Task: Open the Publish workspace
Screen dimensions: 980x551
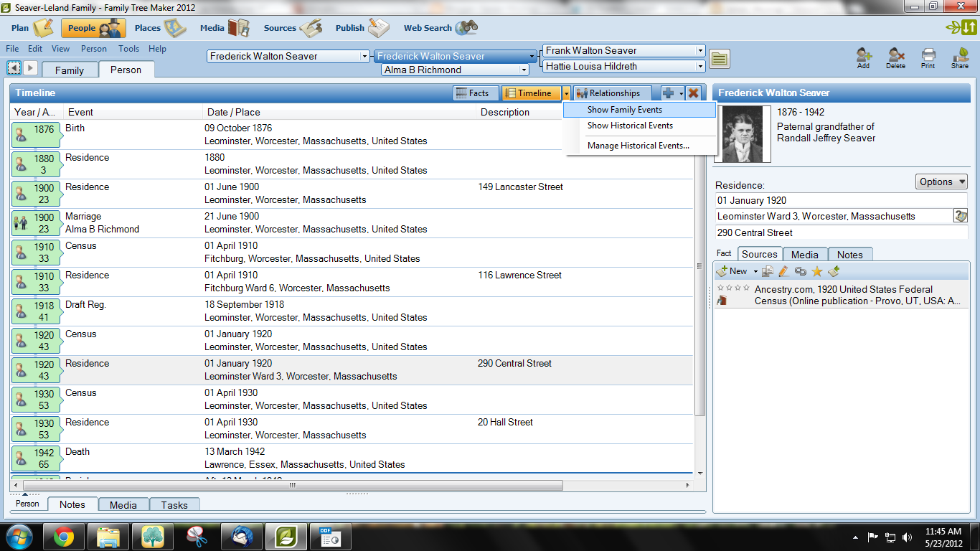Action: [x=362, y=28]
